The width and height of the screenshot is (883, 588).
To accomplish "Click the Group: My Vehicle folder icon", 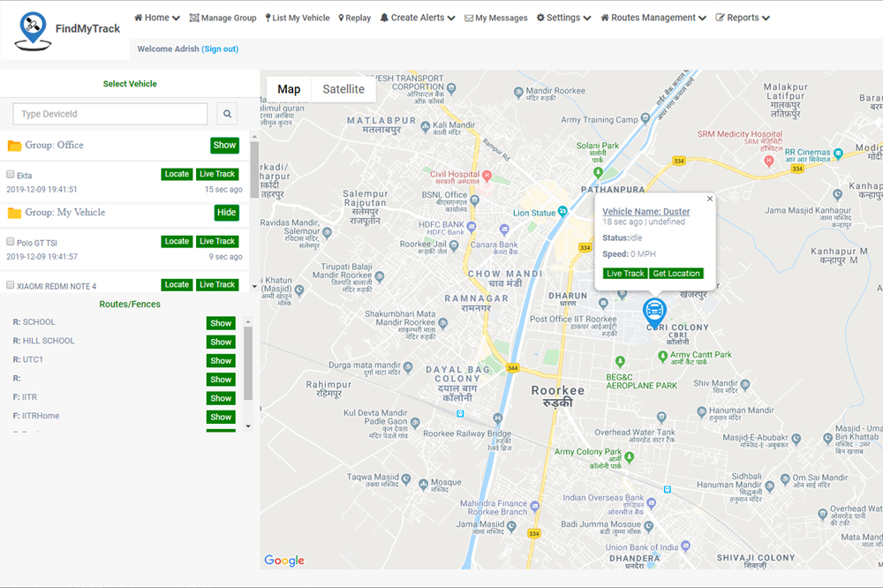I will (14, 213).
